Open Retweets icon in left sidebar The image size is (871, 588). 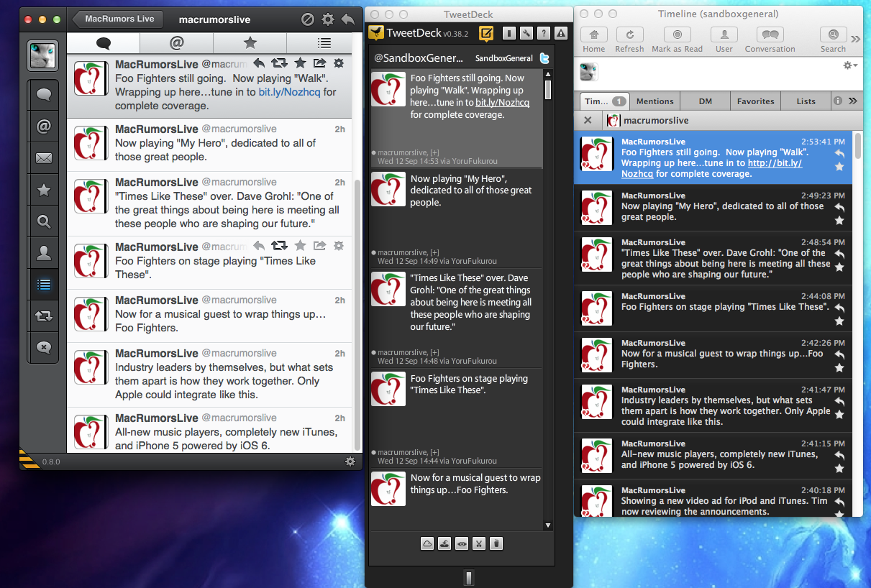[x=44, y=316]
